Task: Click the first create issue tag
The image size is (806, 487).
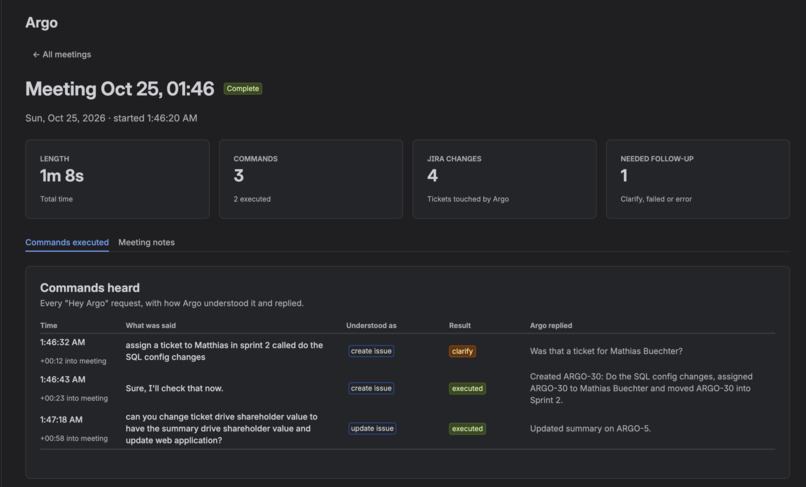Action: click(371, 351)
